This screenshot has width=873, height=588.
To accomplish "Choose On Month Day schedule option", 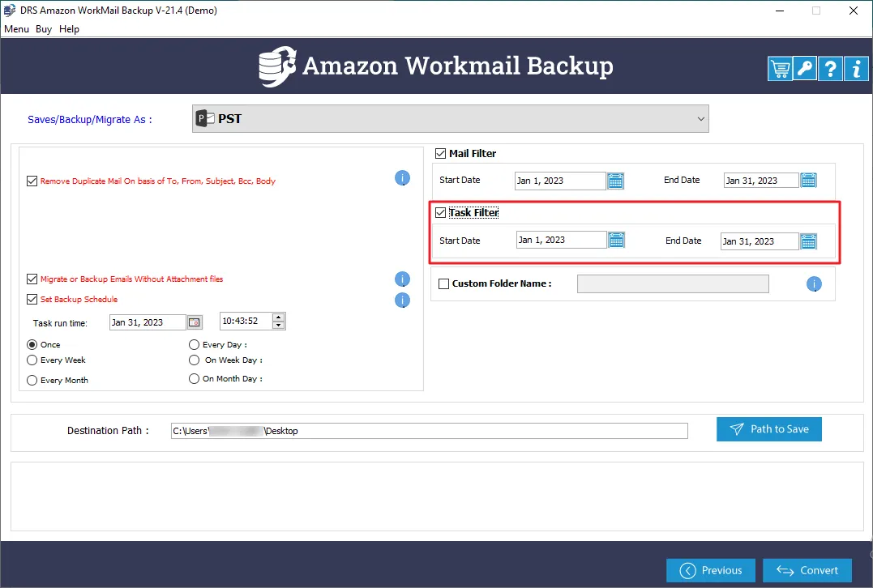I will [x=194, y=378].
